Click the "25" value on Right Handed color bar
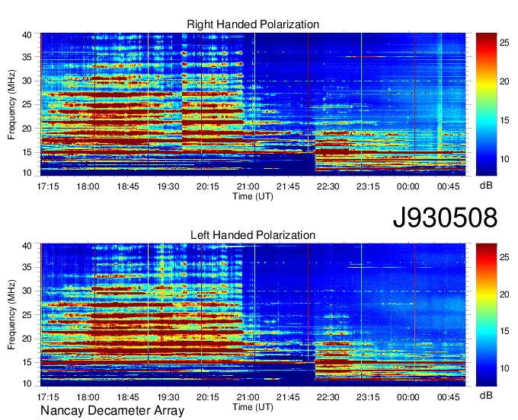 504,43
